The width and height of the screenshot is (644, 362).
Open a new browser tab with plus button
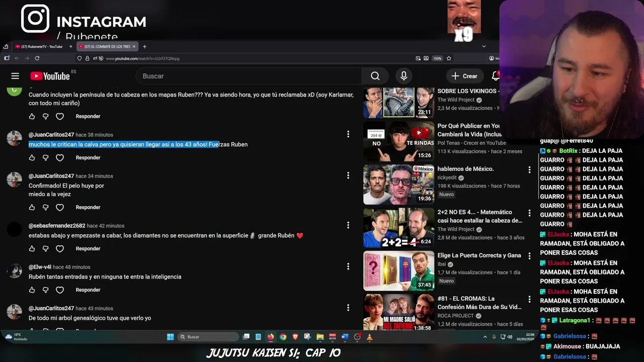(x=144, y=46)
